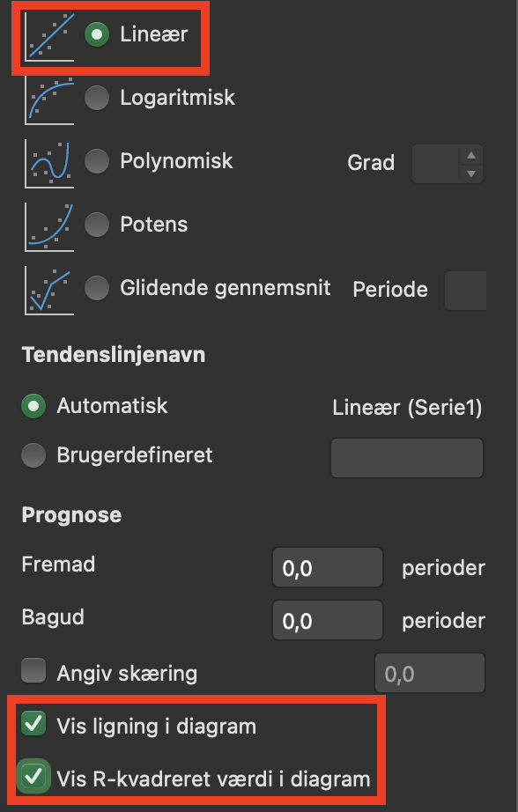This screenshot has height=812, width=518.
Task: Click the Glidende gennemsnit chart icon
Action: pyautogui.click(x=49, y=291)
